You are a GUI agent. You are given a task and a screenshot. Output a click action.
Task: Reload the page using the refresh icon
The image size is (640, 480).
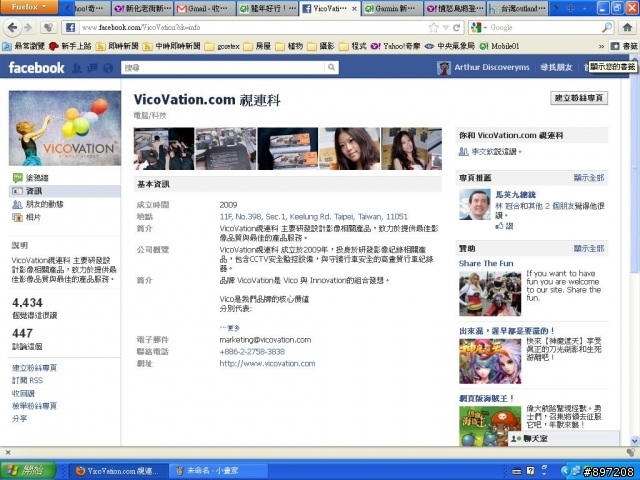tap(457, 27)
